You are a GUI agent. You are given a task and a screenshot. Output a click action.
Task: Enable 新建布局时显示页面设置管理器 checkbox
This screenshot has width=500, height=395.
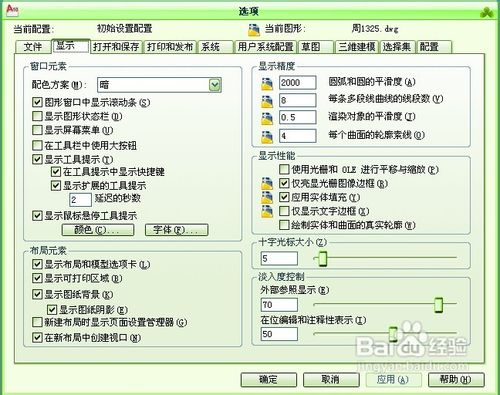coord(37,322)
